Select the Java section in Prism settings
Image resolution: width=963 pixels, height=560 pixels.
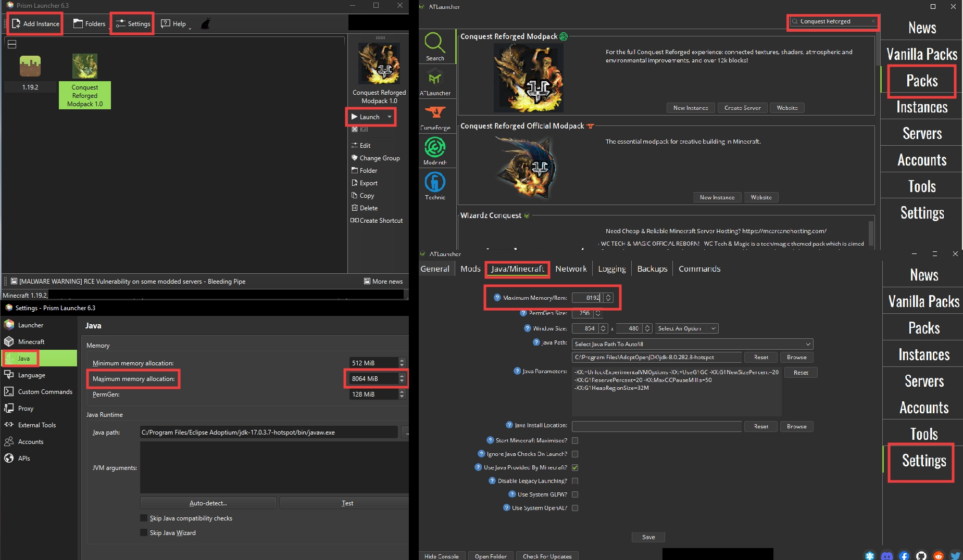click(x=23, y=358)
